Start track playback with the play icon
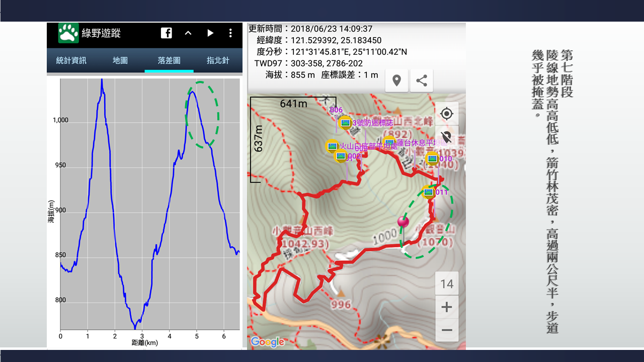This screenshot has height=362, width=644. pyautogui.click(x=210, y=33)
